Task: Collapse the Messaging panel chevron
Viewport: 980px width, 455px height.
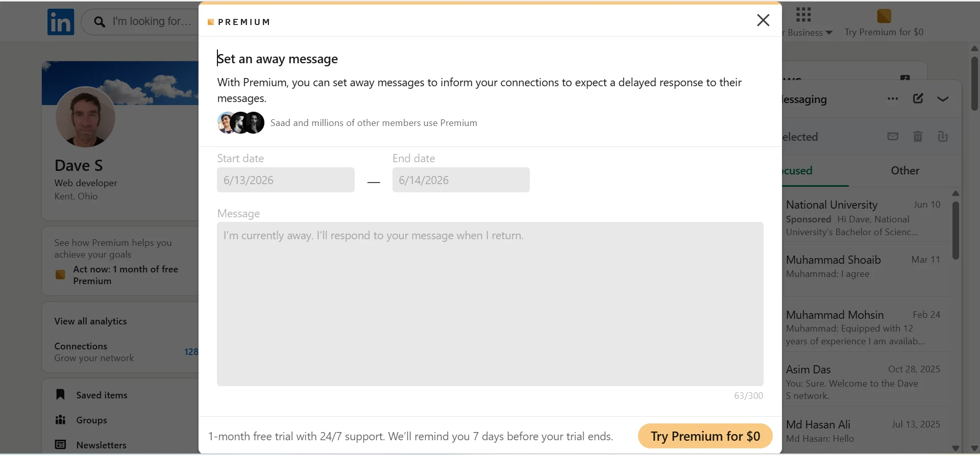Action: pyautogui.click(x=943, y=99)
